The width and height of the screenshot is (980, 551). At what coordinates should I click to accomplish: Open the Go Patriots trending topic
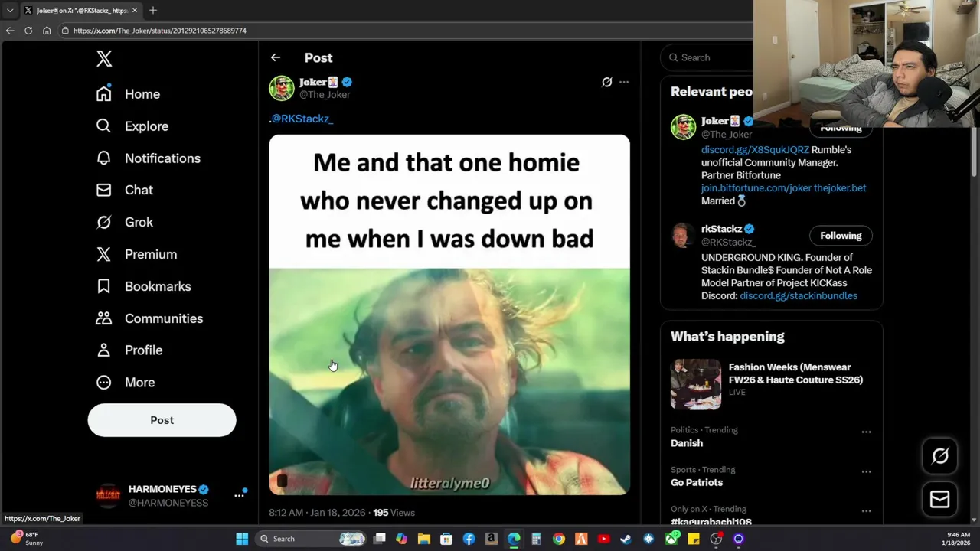pyautogui.click(x=697, y=483)
